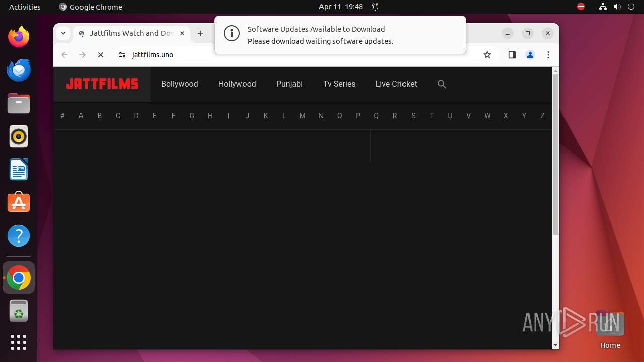
Task: Toggle Chrome side panel
Action: [512, 55]
